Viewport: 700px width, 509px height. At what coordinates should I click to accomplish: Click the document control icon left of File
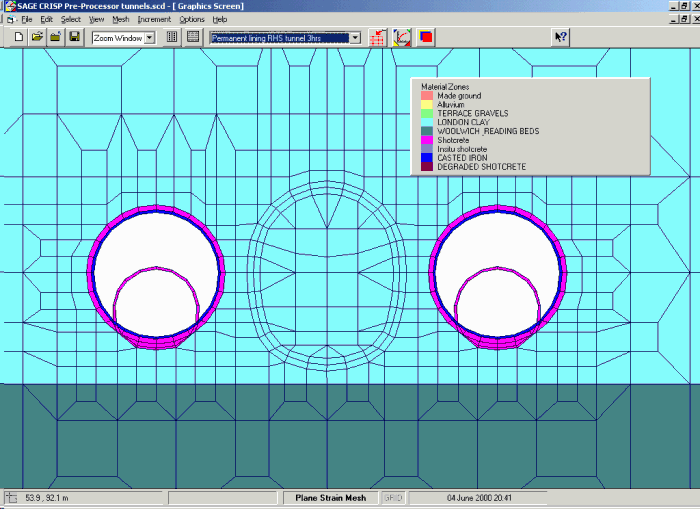[x=11, y=20]
